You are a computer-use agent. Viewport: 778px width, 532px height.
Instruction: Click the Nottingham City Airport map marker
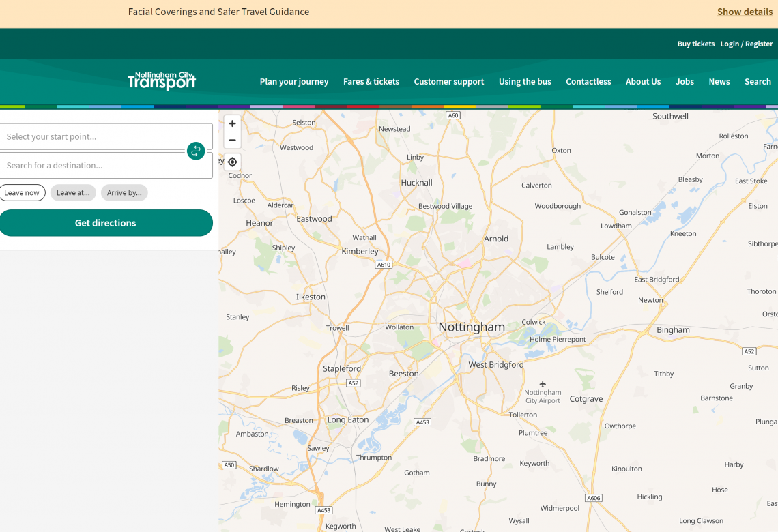click(543, 385)
